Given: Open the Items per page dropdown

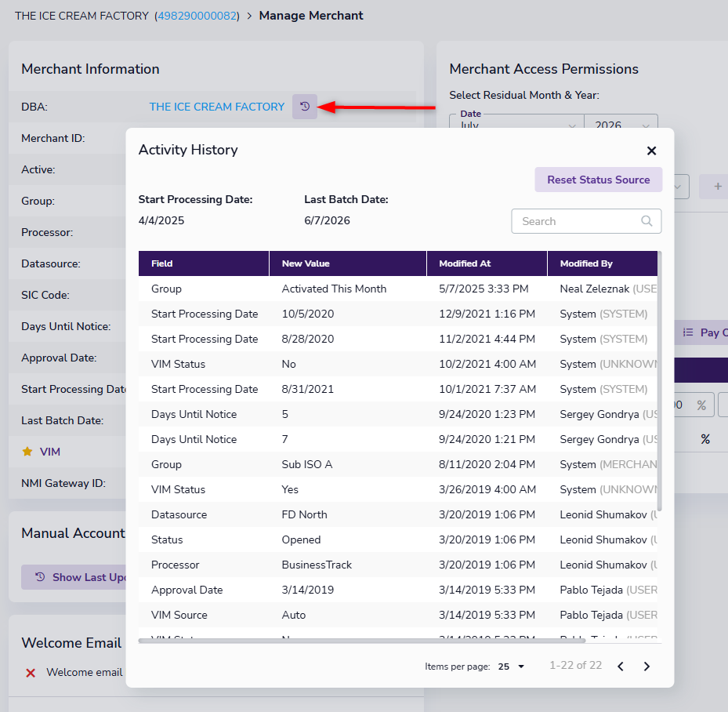Looking at the screenshot, I should (x=511, y=667).
